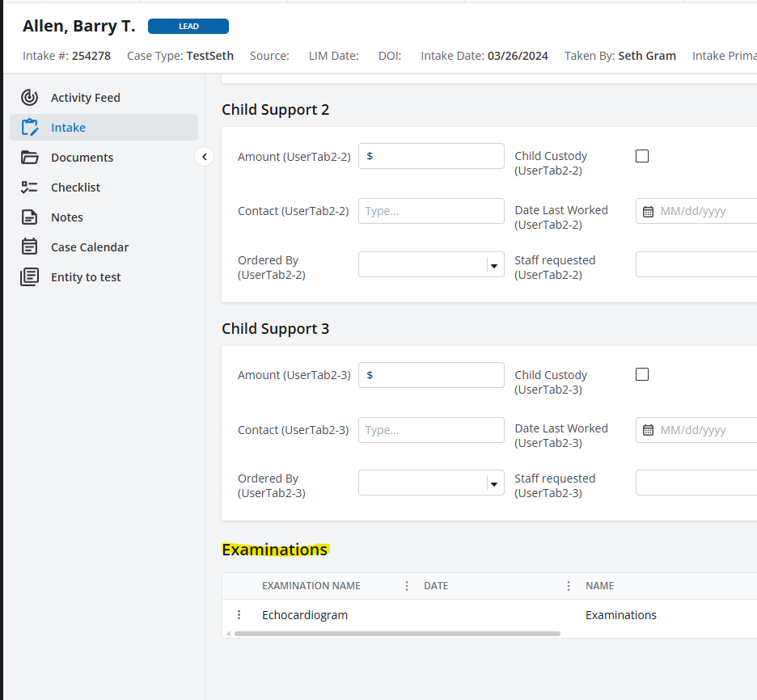Click the Staff requested (UserTab2-2) field
Viewport: 757px width, 700px height.
696,264
